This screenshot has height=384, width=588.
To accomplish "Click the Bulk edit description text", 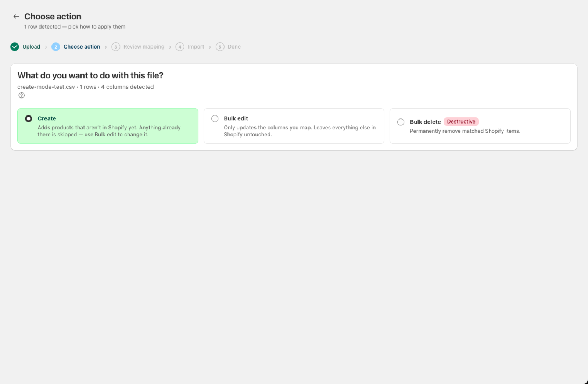I will pyautogui.click(x=300, y=131).
